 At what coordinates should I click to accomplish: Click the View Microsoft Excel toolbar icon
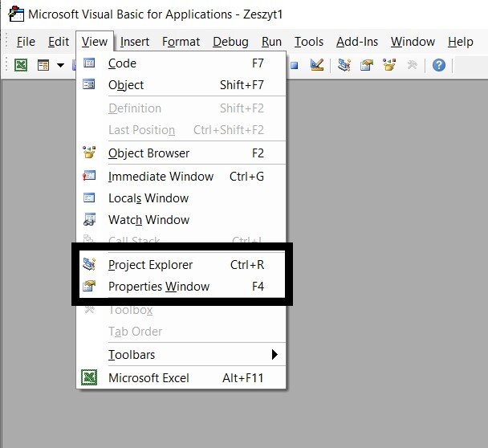pyautogui.click(x=21, y=65)
